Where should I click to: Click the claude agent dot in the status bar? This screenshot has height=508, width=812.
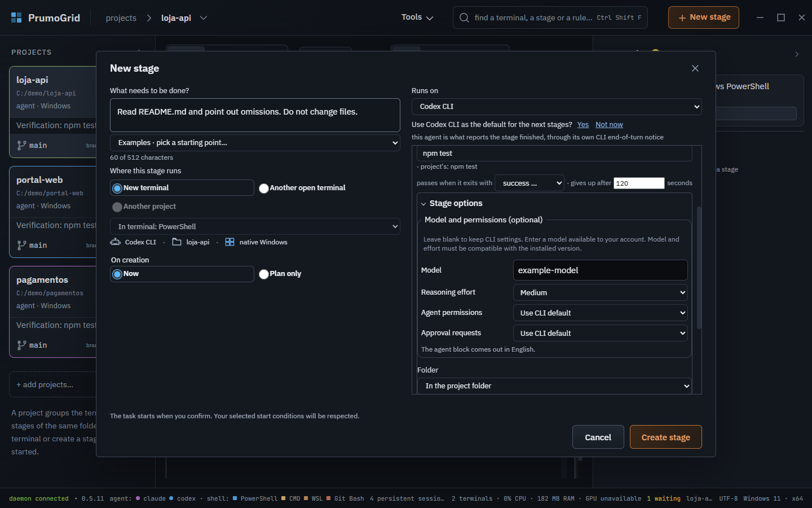point(138,498)
